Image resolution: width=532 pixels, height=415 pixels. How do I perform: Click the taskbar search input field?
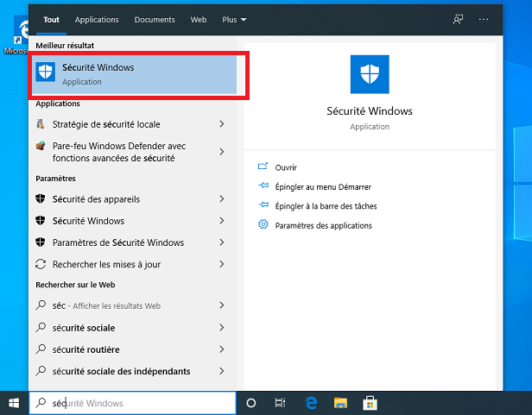click(x=138, y=403)
